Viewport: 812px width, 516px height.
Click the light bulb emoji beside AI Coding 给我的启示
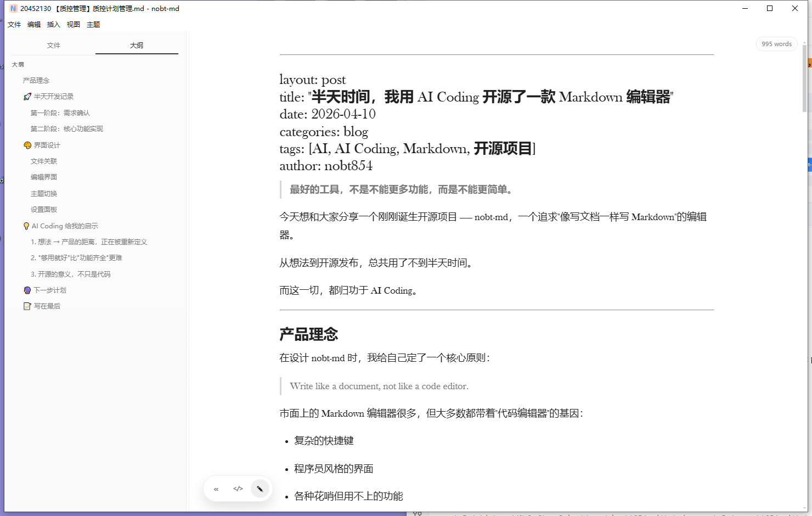[26, 226]
